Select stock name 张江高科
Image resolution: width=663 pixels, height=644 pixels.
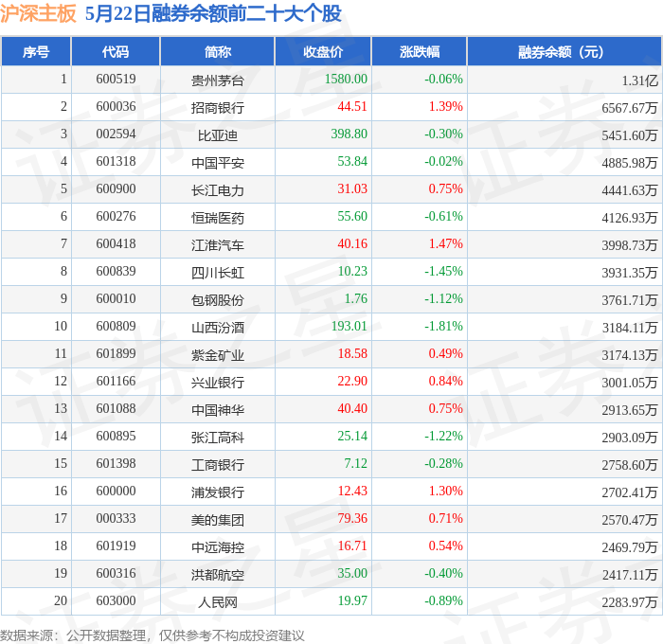tap(217, 438)
